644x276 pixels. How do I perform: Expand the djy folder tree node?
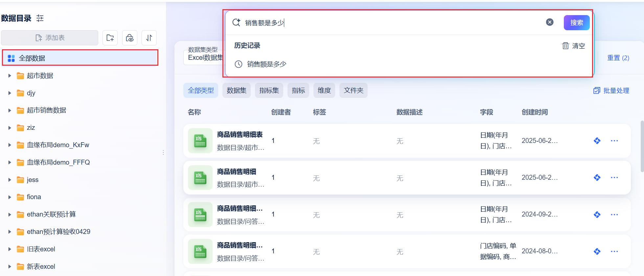10,93
